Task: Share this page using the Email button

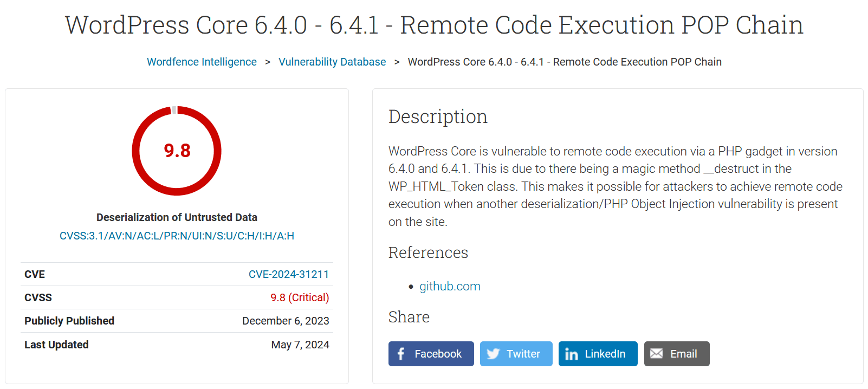Action: (677, 354)
